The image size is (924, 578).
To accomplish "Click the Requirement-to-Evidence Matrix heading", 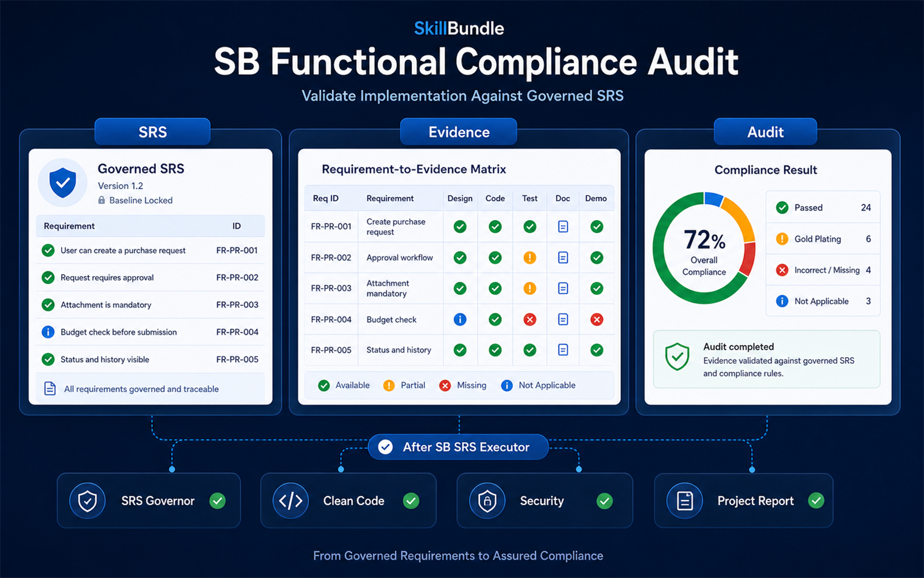I will point(413,169).
